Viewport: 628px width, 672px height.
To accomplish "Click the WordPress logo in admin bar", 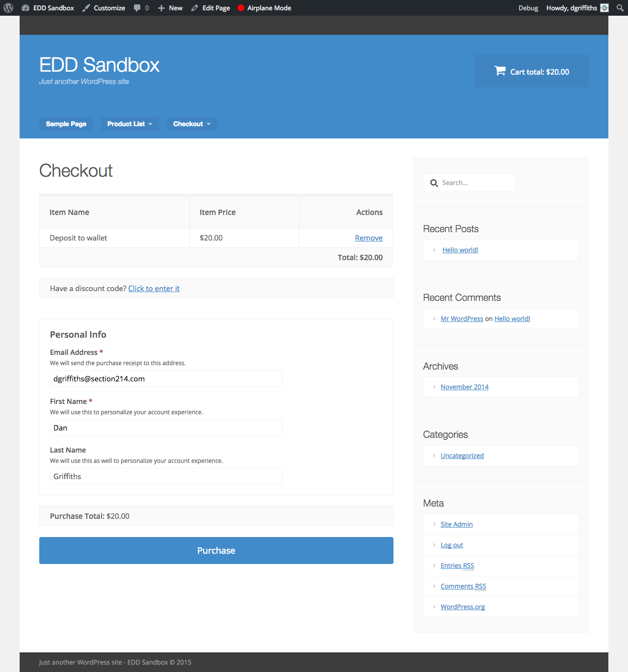I will (x=8, y=8).
